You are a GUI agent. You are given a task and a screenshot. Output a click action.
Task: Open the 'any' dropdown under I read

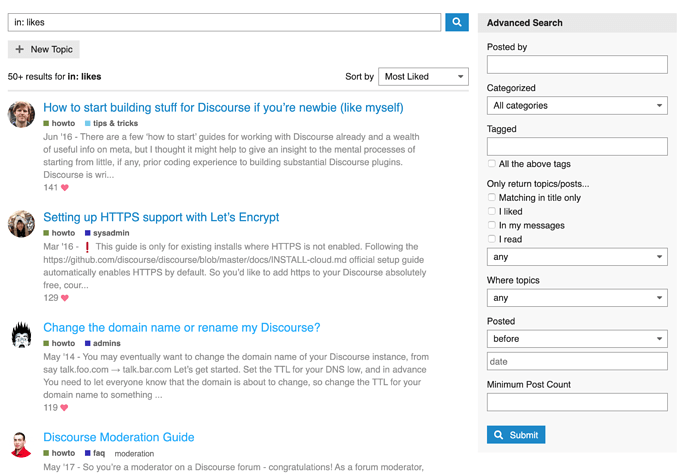(x=577, y=257)
